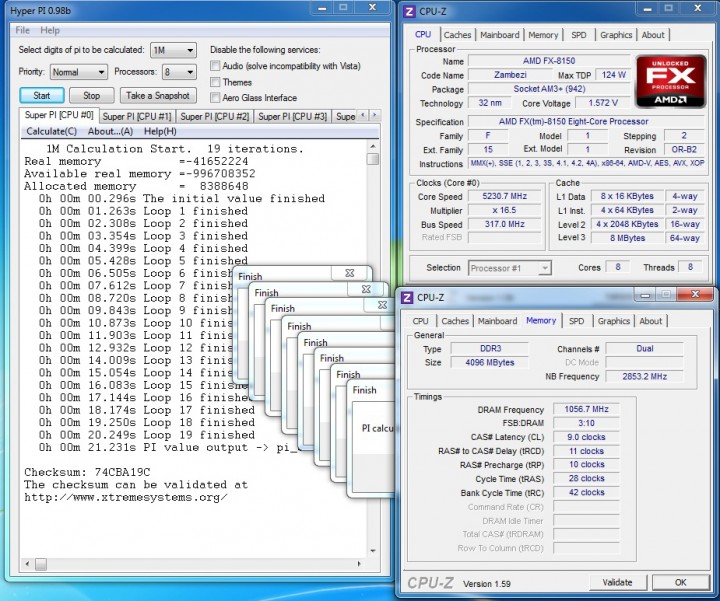The height and width of the screenshot is (601, 720).
Task: Click the Core Speed value 5230.7 MHz
Action: (504, 196)
